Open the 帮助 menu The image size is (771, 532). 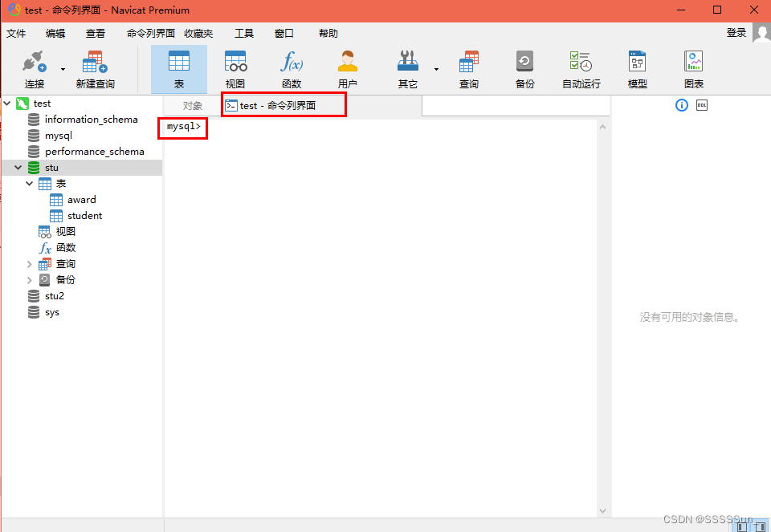point(328,34)
